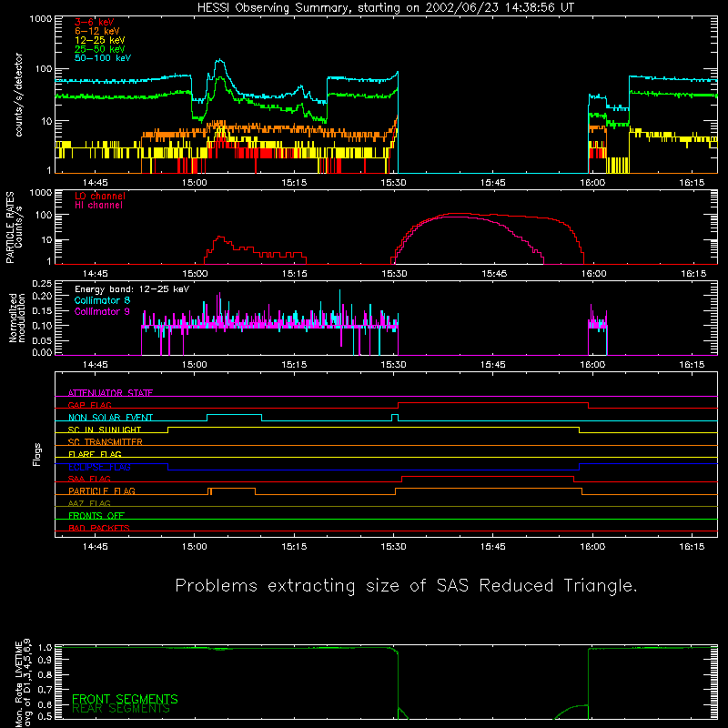This screenshot has width=728, height=728.
Task: Click the 0.20 tick on modulation axis
Action: (42, 297)
